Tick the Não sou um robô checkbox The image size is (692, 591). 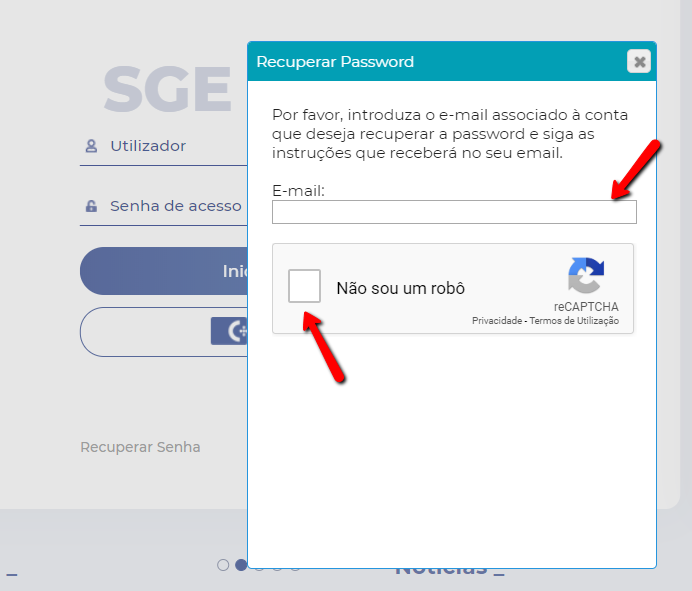(304, 286)
